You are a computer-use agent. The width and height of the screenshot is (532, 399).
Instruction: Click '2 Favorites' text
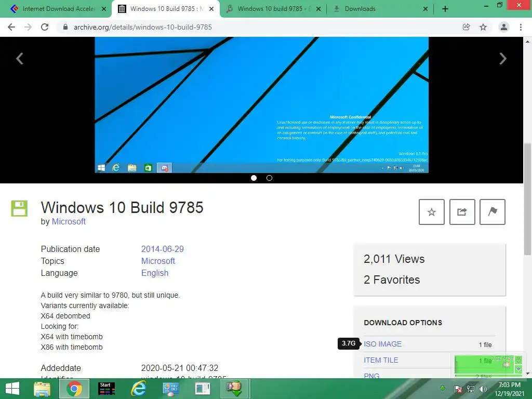392,280
